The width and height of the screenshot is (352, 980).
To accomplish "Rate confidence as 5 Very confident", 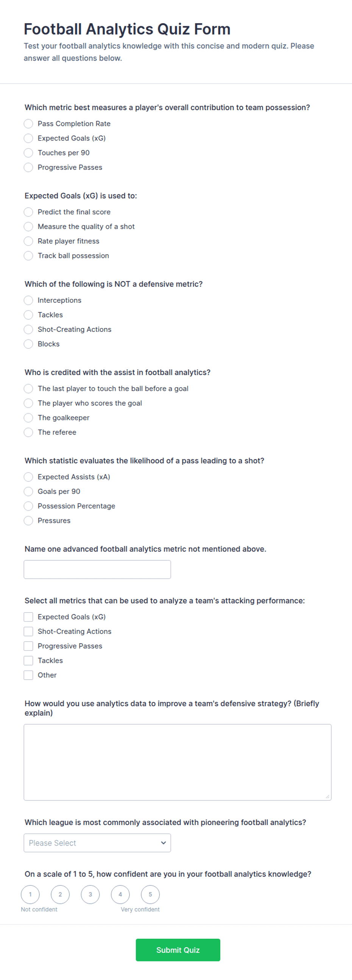I will 150,894.
